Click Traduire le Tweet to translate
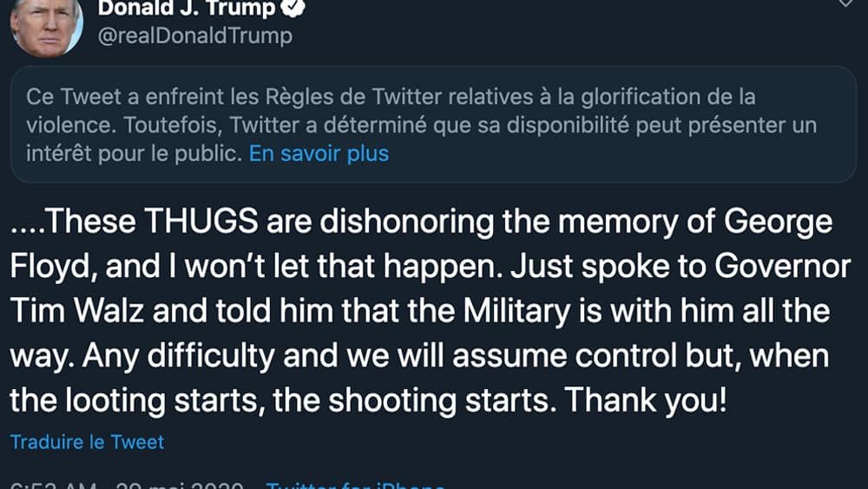The image size is (868, 489). point(87,441)
